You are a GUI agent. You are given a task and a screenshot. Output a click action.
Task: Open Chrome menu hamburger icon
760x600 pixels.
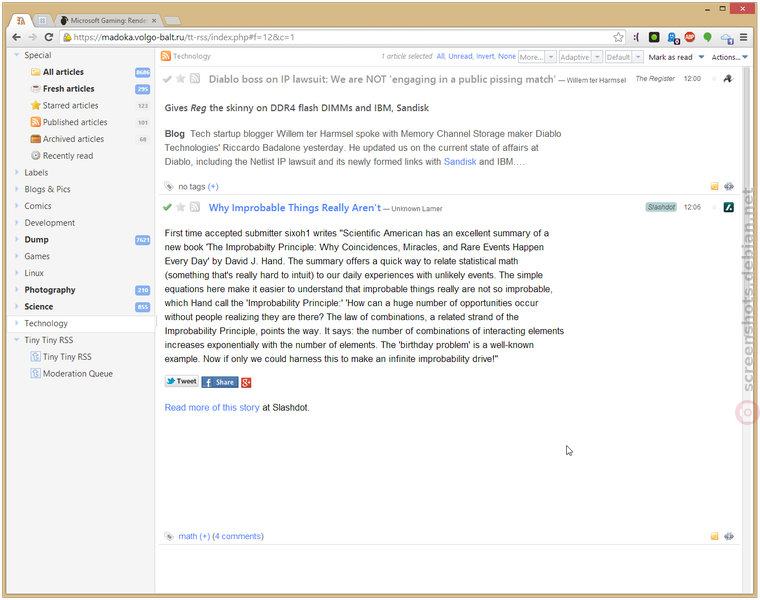coord(743,37)
